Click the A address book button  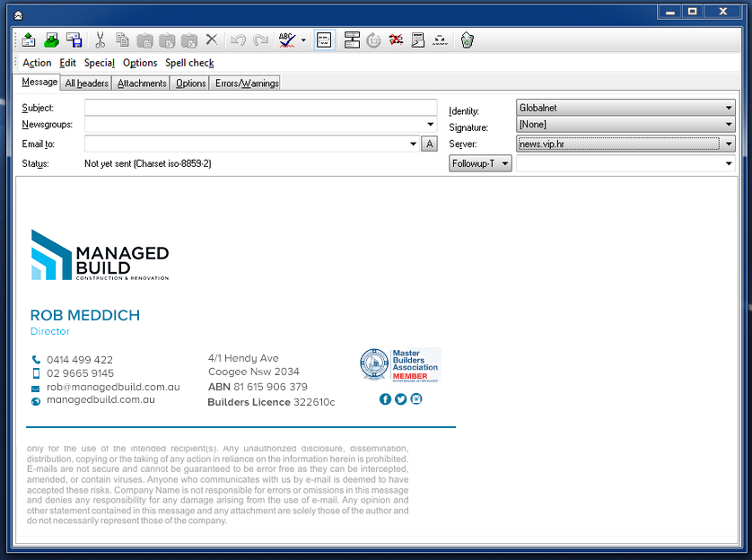click(x=429, y=144)
